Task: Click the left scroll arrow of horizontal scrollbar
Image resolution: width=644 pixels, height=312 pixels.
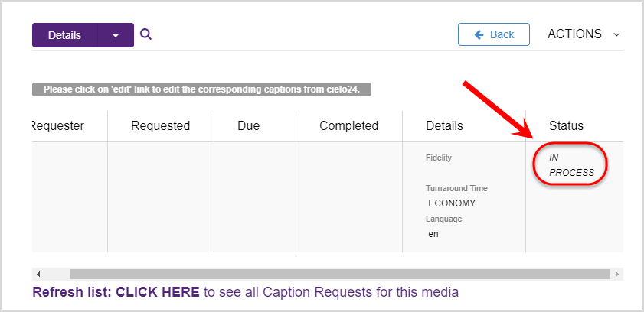Action: coord(38,275)
